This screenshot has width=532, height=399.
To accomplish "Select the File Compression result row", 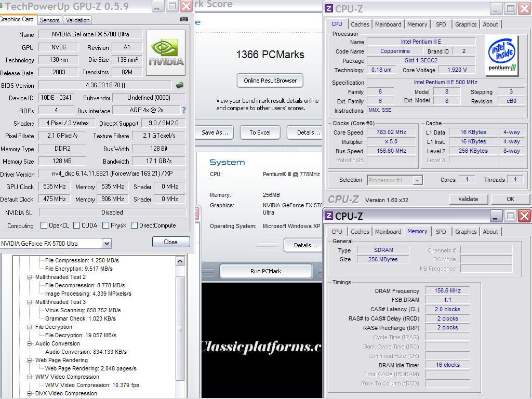I will tap(82, 260).
